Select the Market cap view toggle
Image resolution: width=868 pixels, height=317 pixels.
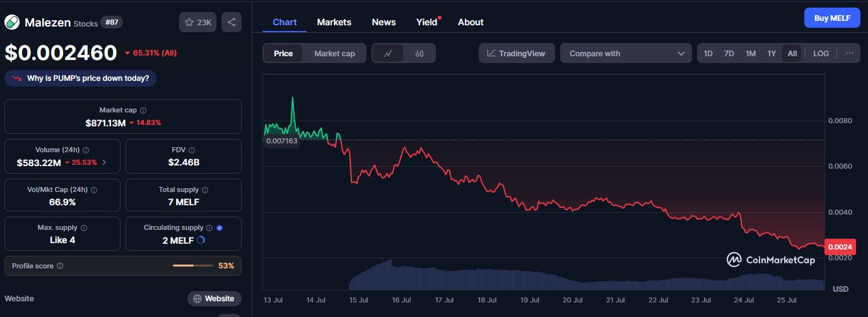[x=334, y=54]
